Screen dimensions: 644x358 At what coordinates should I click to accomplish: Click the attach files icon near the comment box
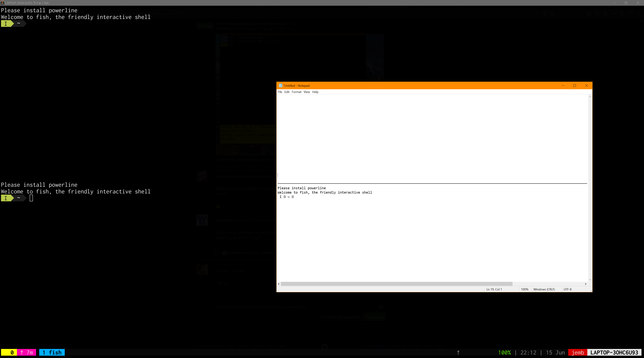click(x=381, y=307)
